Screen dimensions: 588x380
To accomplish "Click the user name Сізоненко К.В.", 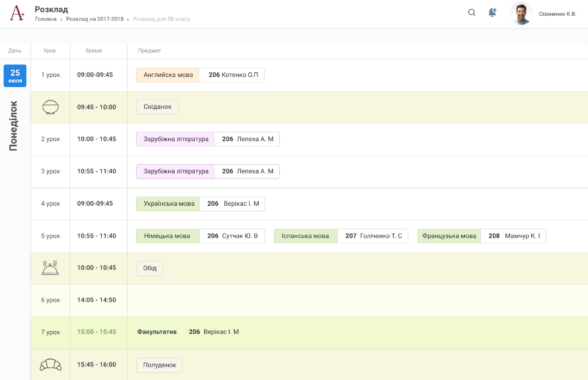I will 557,14.
